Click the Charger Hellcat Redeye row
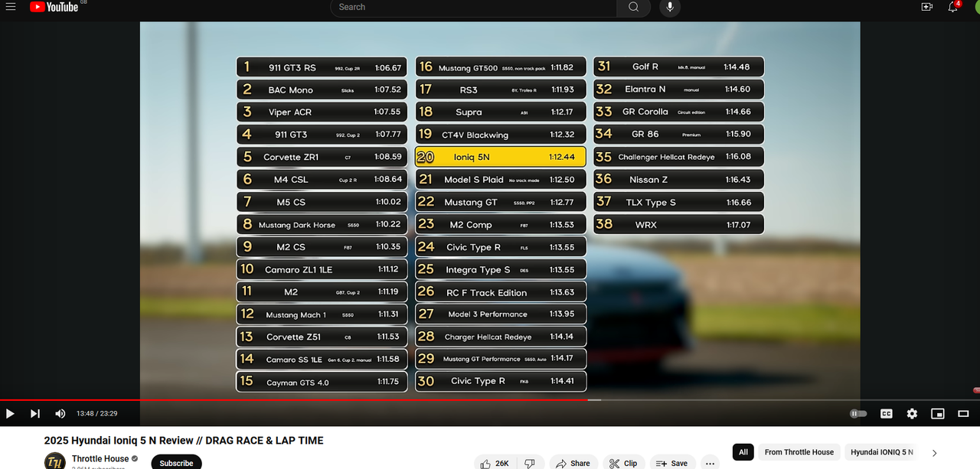This screenshot has height=469, width=980. pos(501,337)
